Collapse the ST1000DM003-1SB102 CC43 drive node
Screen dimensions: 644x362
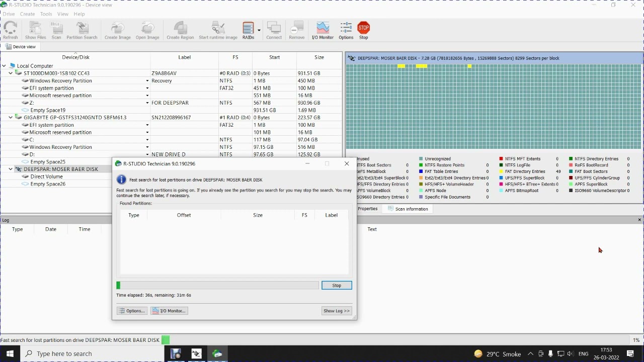(x=11, y=73)
